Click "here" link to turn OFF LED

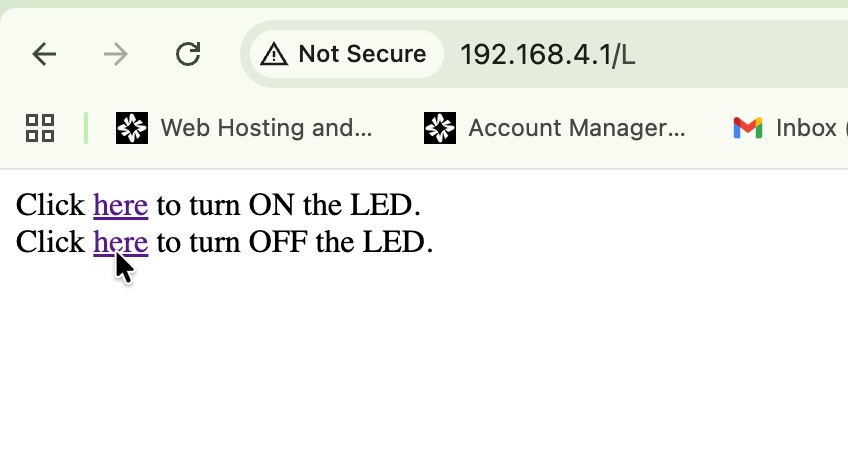click(x=120, y=242)
